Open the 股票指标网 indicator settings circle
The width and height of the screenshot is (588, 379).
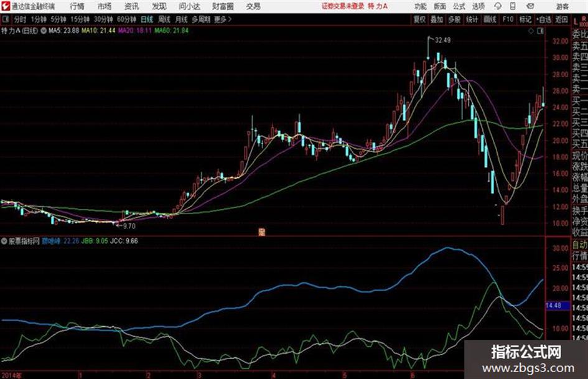point(4,241)
